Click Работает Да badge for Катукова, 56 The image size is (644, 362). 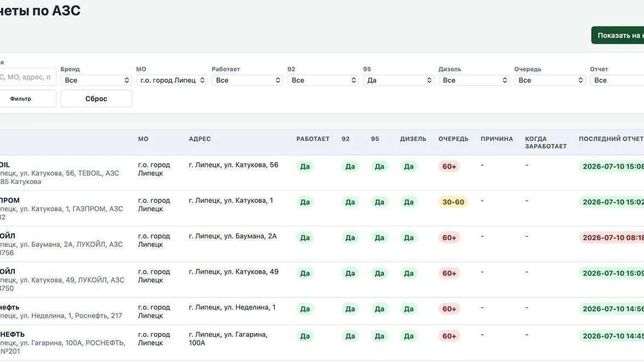[x=305, y=166]
